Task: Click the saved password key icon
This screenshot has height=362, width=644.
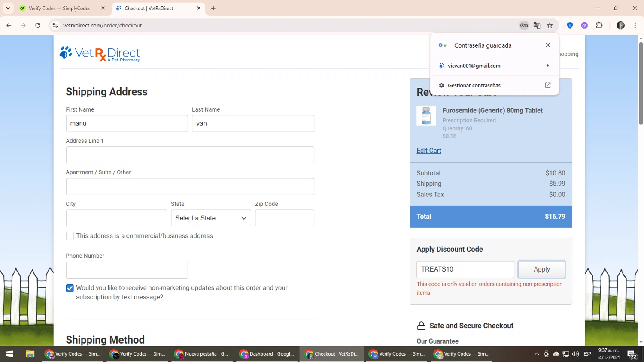Action: pyautogui.click(x=524, y=25)
